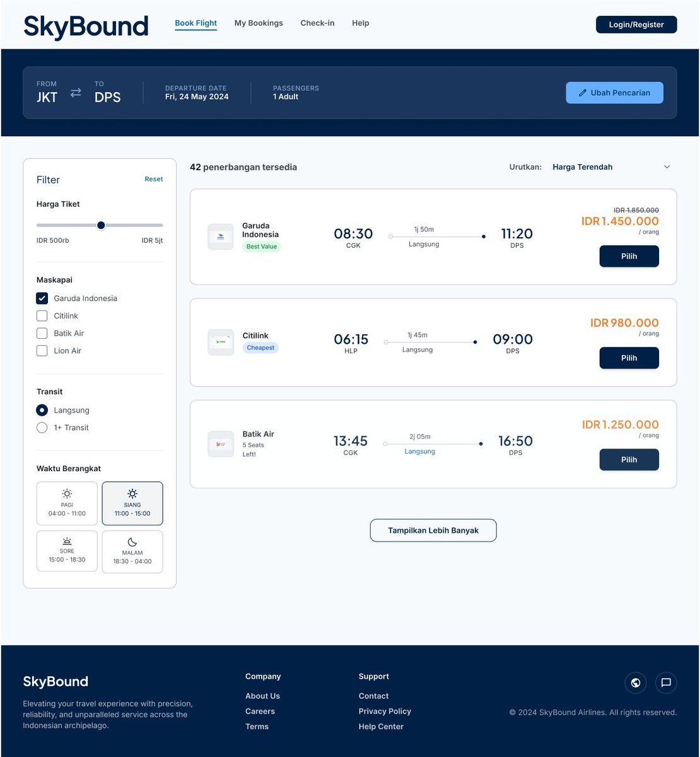This screenshot has height=757, width=700.
Task: Open the Terms footer link
Action: click(x=257, y=726)
